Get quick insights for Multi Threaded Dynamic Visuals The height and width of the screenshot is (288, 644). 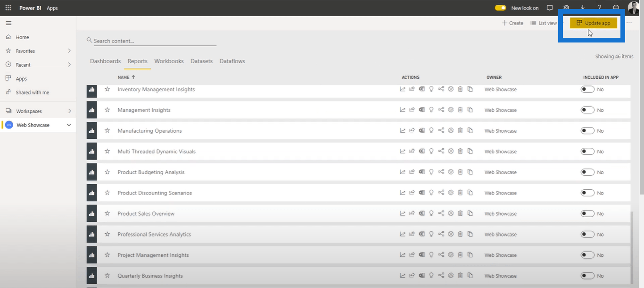tap(431, 152)
